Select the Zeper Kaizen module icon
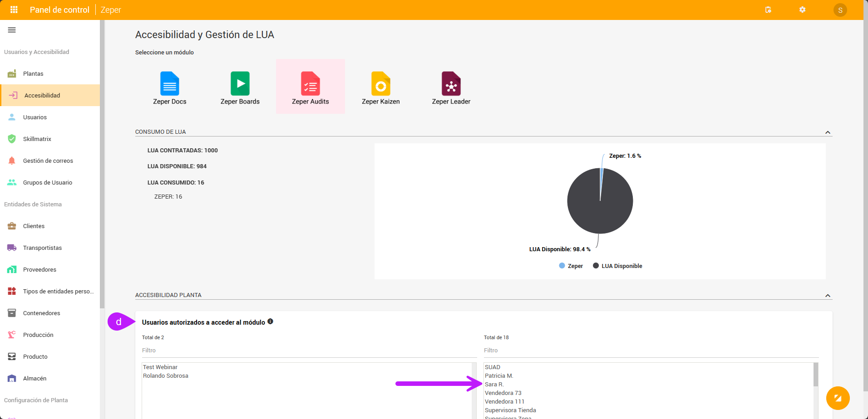This screenshot has height=419, width=868. coord(381,83)
